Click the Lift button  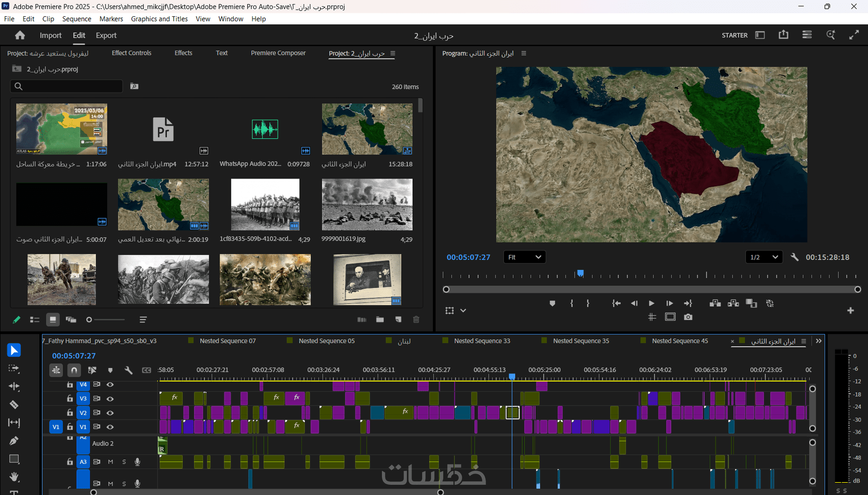pyautogui.click(x=715, y=303)
